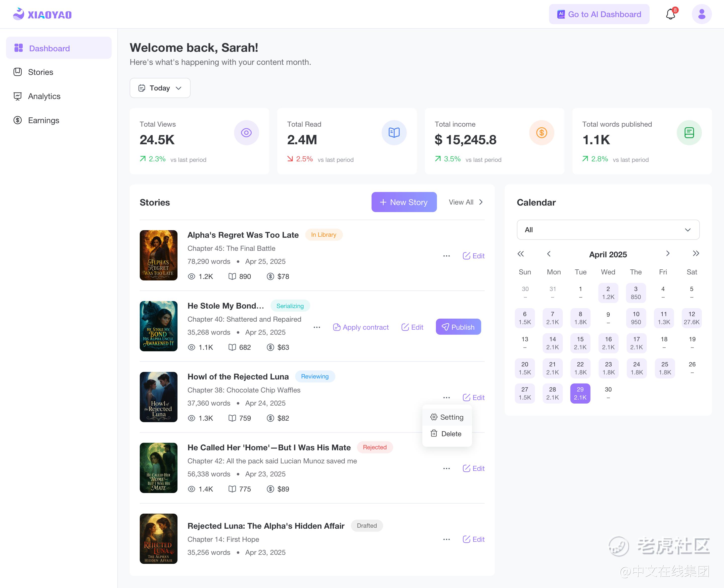Open more options for Alpha's Regret story
Viewport: 724px width, 588px height.
(446, 256)
